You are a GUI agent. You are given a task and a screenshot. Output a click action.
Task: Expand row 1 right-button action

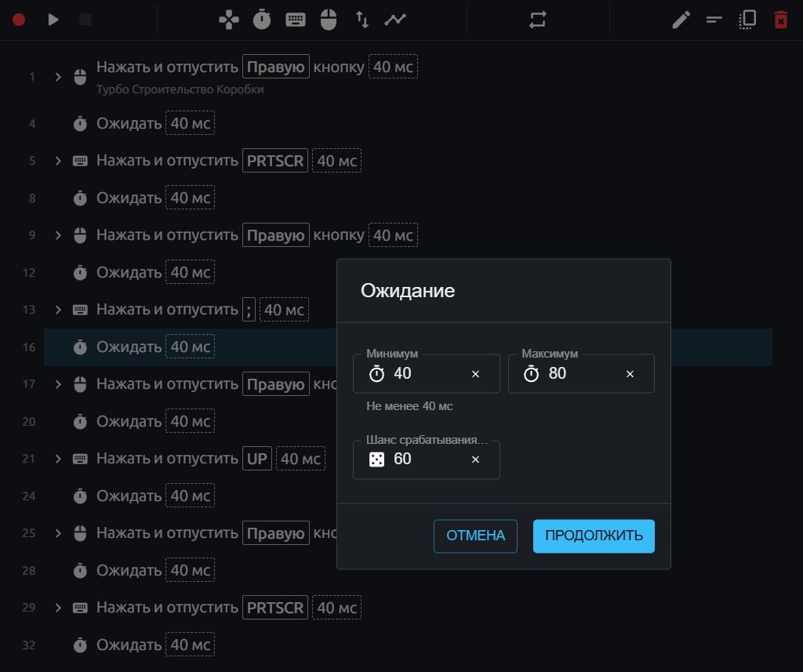58,77
